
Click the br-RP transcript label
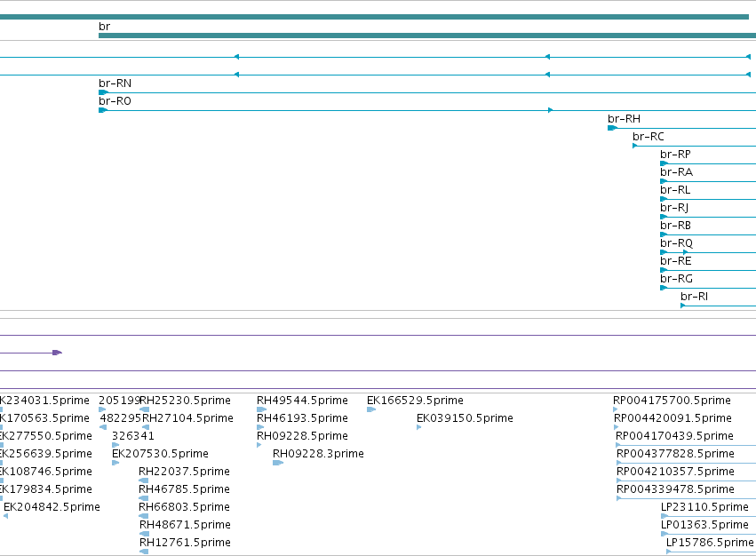pyautogui.click(x=675, y=155)
